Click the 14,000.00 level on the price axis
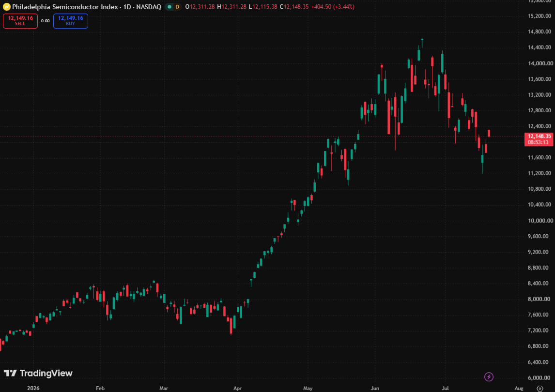555x392 pixels. (540, 63)
